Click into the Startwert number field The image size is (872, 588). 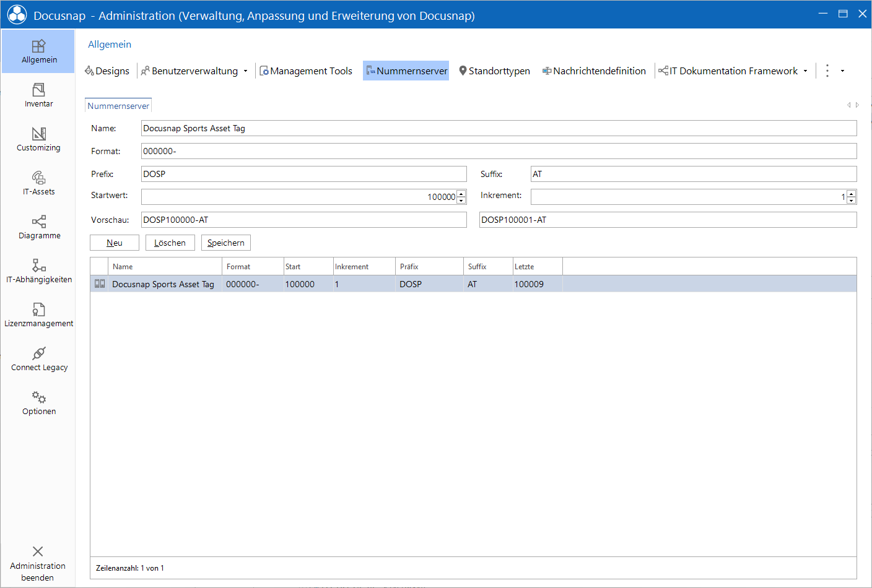[x=299, y=197]
